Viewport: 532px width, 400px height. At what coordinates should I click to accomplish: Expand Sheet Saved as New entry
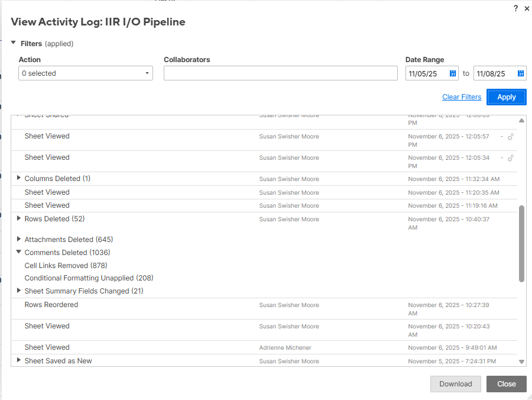click(x=19, y=360)
